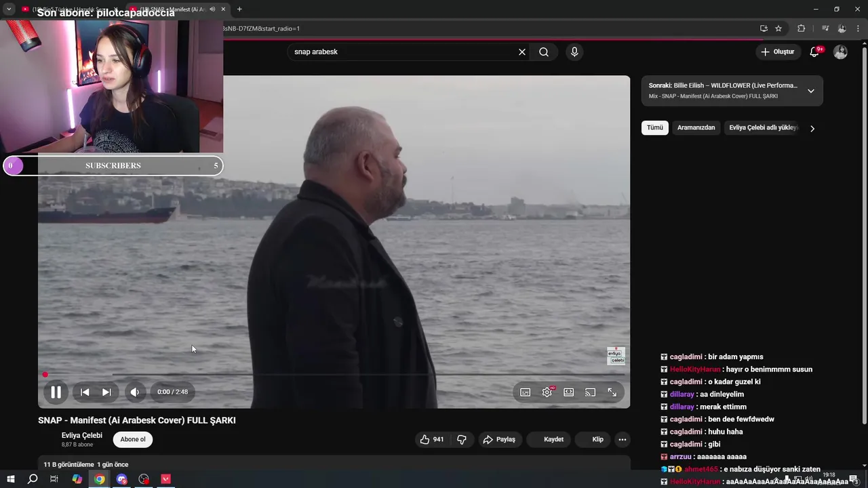Screen dimensions: 868x488
Task: Open Copilot from the taskbar
Action: coord(77,479)
